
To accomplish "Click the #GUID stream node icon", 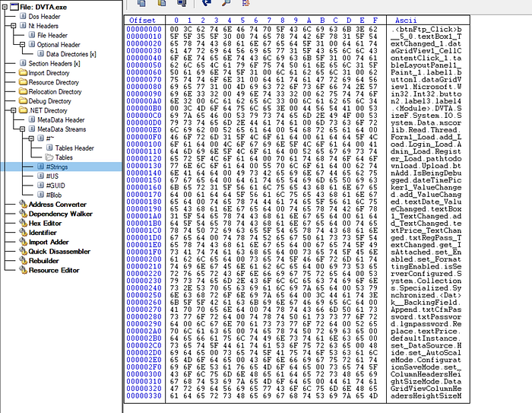I will (41, 186).
